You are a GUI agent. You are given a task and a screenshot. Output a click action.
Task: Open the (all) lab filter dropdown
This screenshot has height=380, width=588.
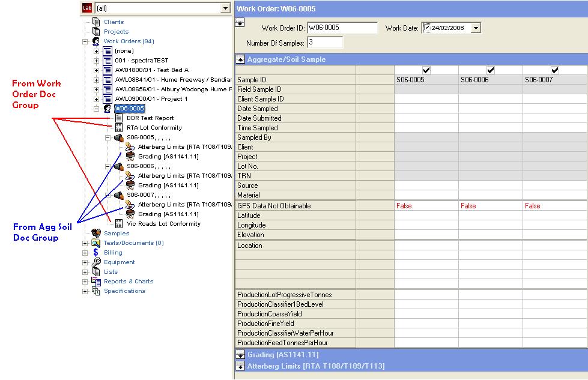(225, 8)
